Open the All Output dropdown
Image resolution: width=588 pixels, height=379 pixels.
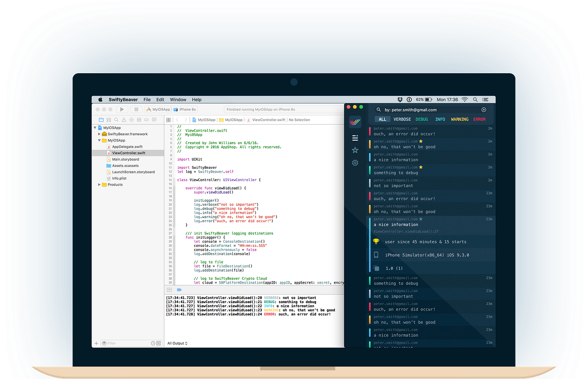(176, 343)
